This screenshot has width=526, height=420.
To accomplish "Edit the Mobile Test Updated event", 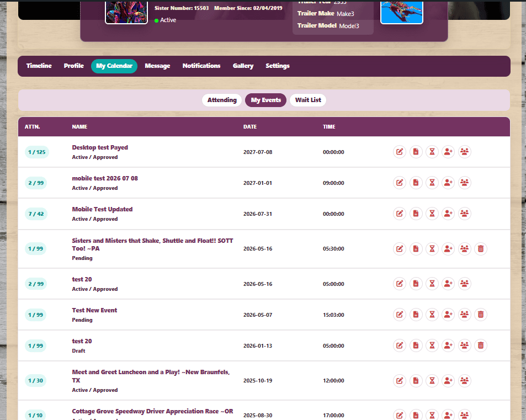I will (x=400, y=214).
